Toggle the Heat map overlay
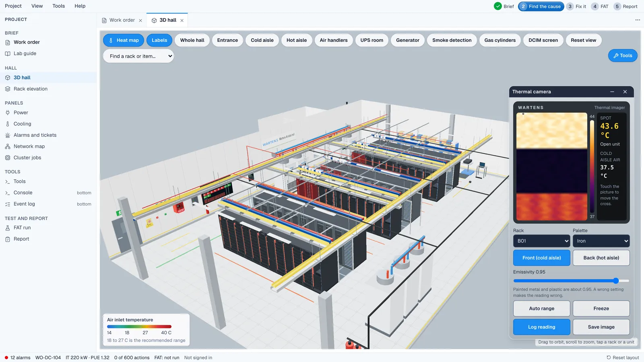Image resolution: width=644 pixels, height=362 pixels. 124,40
